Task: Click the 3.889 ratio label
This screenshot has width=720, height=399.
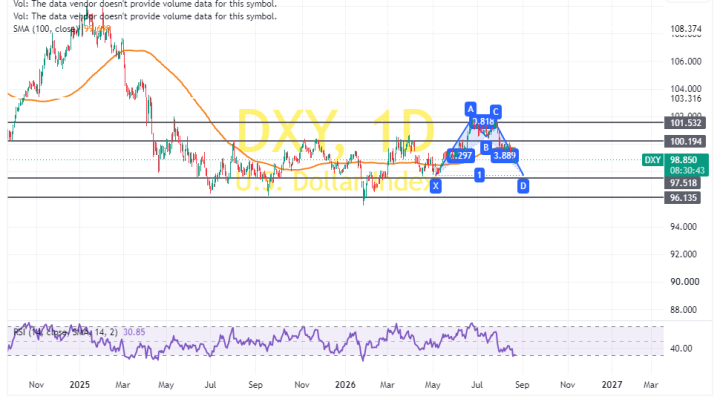Action: coord(504,156)
